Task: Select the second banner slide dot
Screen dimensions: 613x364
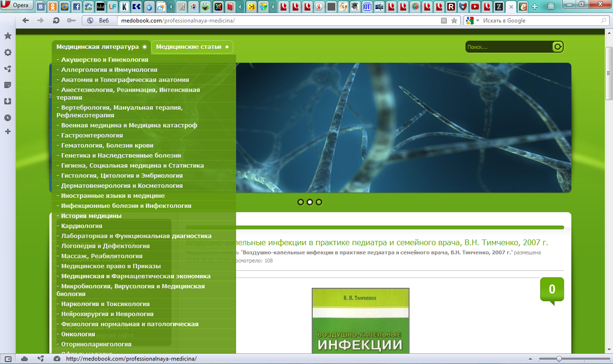Action: [x=310, y=202]
